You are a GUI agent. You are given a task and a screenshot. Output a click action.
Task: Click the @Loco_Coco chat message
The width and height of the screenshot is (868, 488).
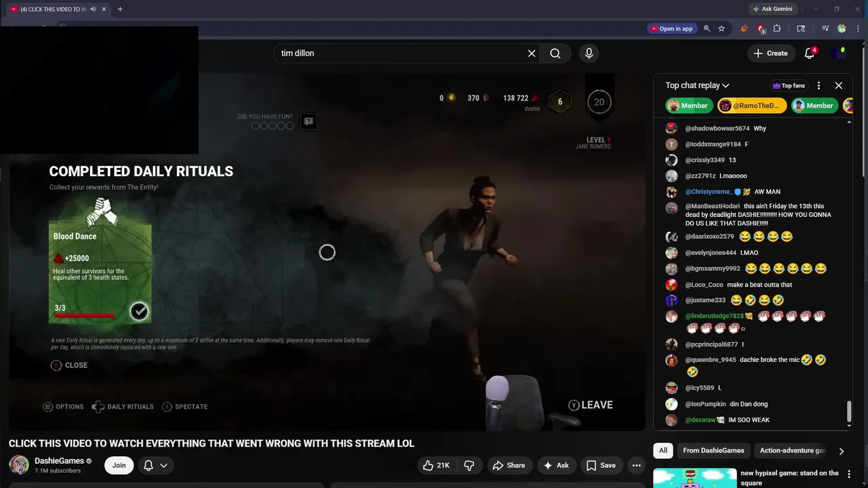click(x=753, y=285)
